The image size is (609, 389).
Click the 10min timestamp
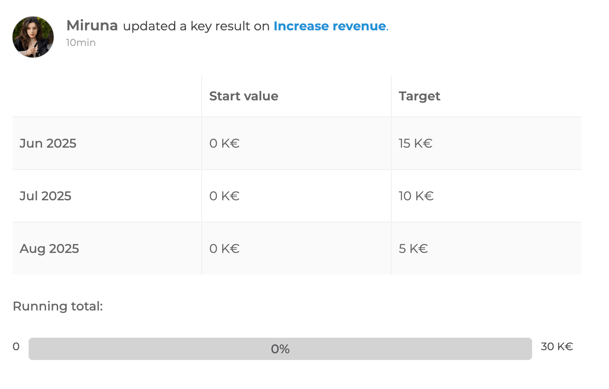(81, 42)
